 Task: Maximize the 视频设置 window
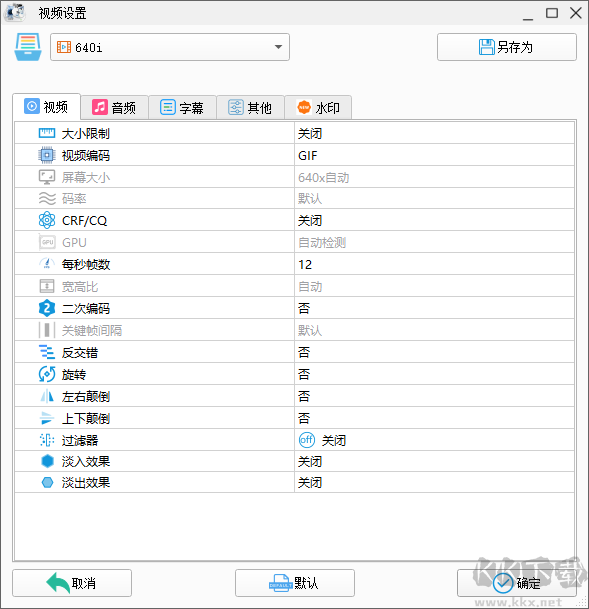tap(552, 13)
